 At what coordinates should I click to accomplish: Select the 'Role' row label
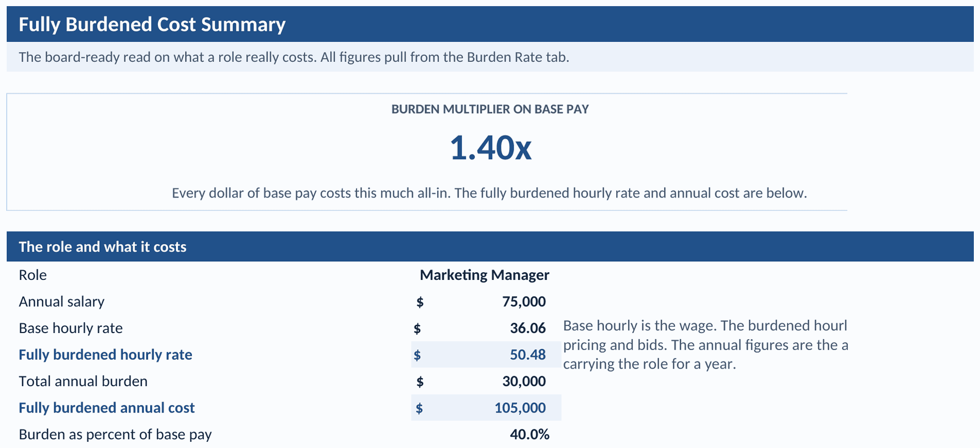(x=33, y=275)
